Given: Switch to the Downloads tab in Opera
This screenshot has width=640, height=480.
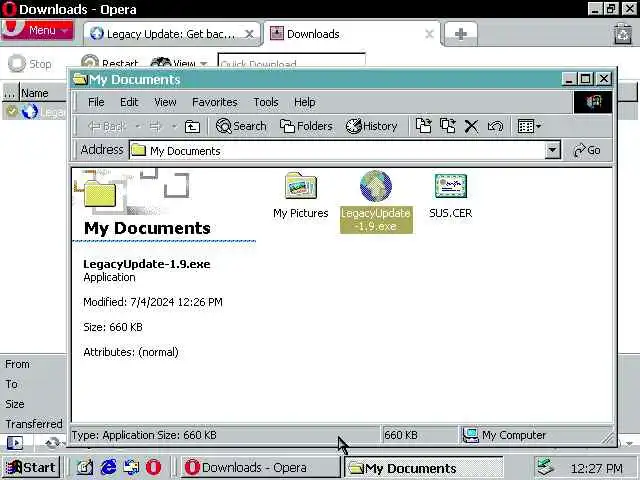Looking at the screenshot, I should coord(345,34).
